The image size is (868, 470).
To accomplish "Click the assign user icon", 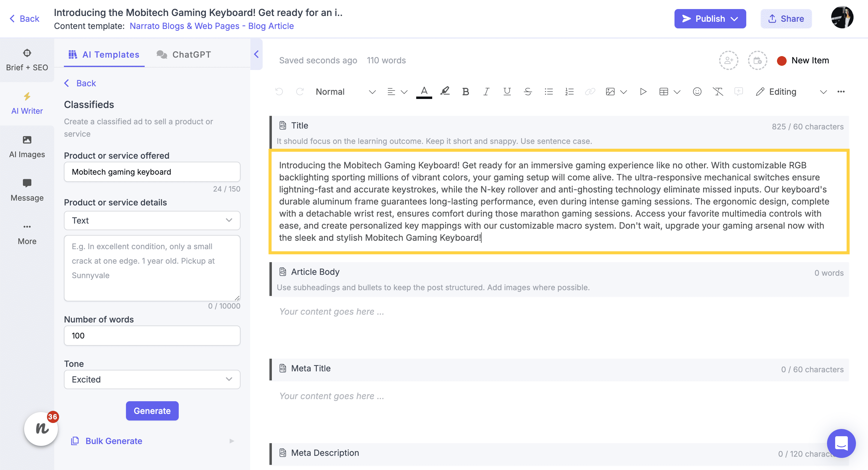I will (x=728, y=61).
